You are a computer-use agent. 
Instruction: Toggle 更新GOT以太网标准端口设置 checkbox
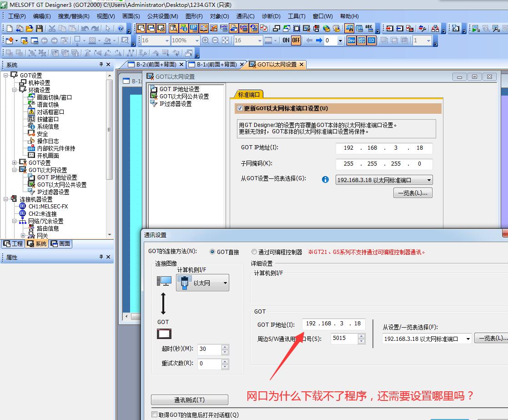pyautogui.click(x=240, y=108)
